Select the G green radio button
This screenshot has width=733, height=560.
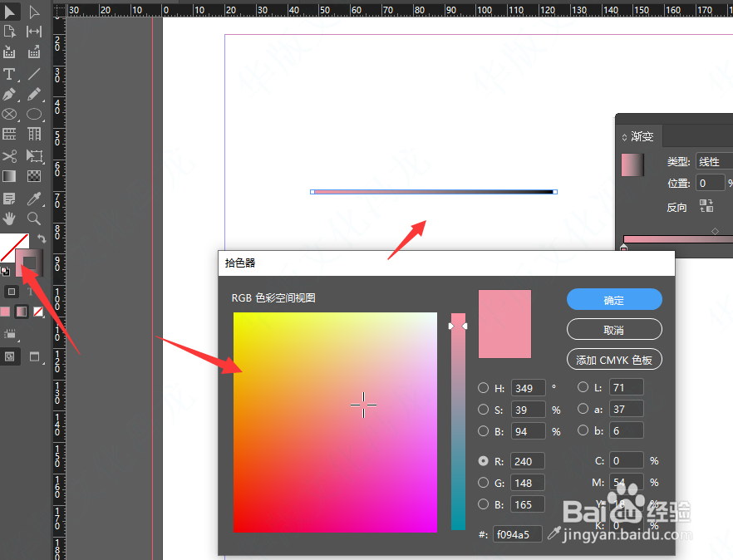(x=484, y=483)
